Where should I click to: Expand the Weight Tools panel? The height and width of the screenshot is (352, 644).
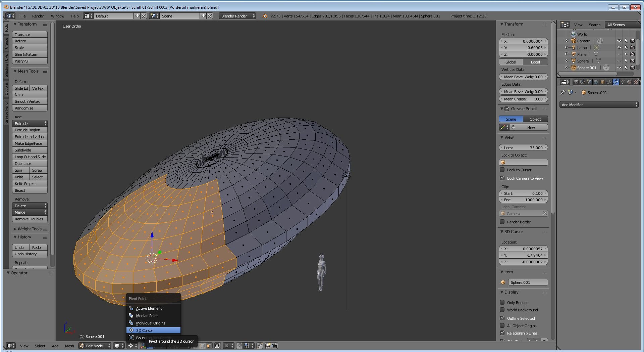pyautogui.click(x=30, y=229)
